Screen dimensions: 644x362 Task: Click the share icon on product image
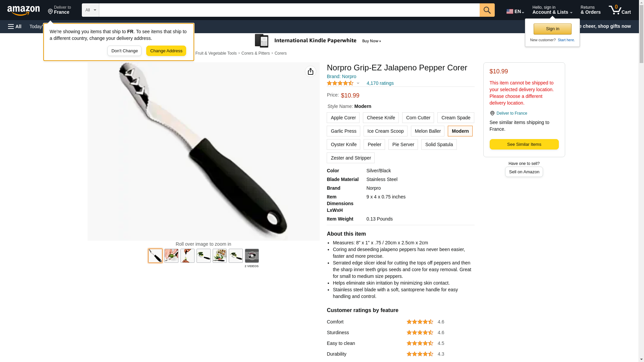pos(311,71)
